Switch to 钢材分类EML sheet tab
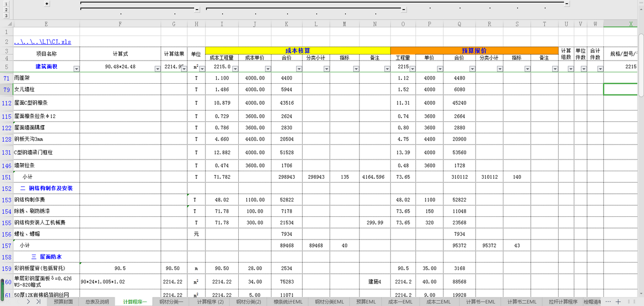 click(x=330, y=302)
